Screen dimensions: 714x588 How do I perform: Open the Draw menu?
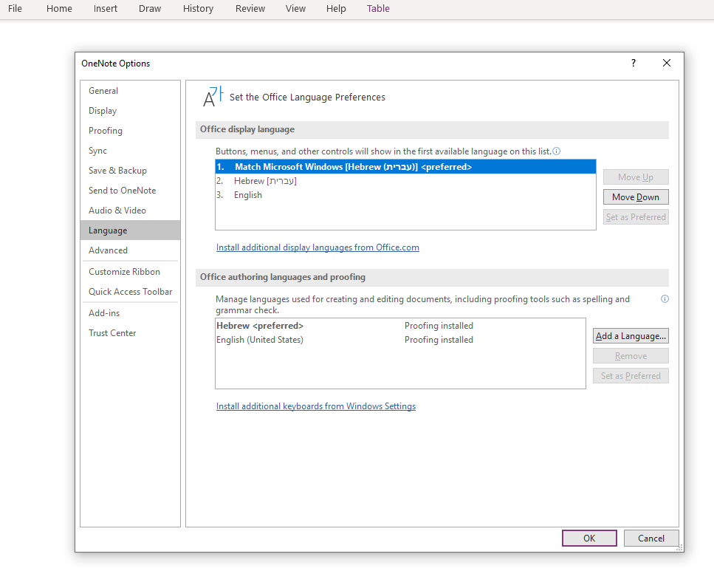(x=149, y=8)
